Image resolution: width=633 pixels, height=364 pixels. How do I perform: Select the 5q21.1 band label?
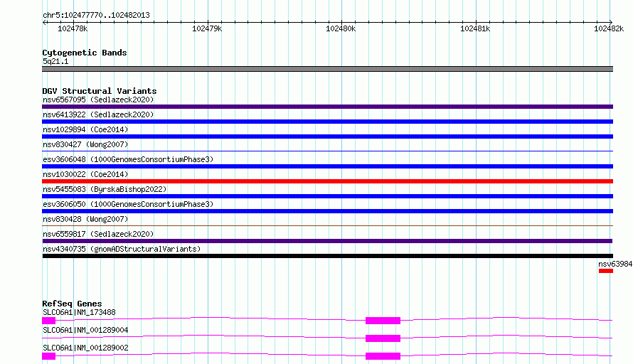click(55, 61)
